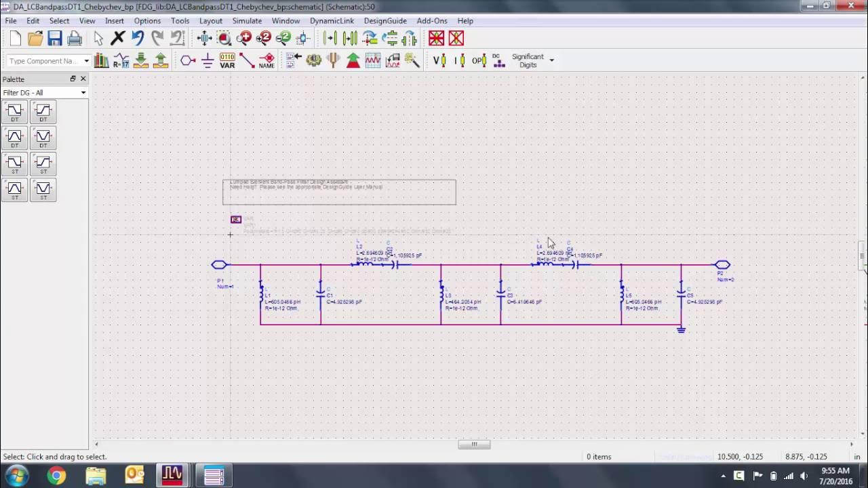Annotate voltages with the V icon
Image resolution: width=868 pixels, height=488 pixels.
point(439,60)
